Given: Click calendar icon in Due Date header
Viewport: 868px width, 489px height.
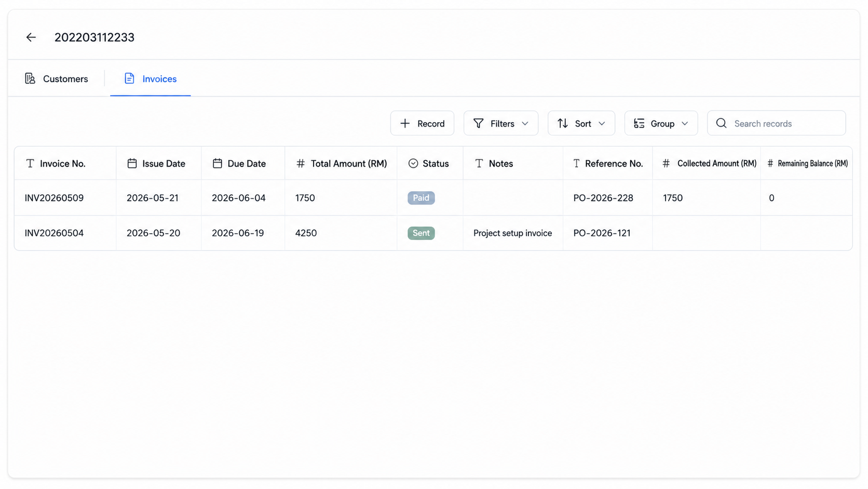Looking at the screenshot, I should 217,163.
